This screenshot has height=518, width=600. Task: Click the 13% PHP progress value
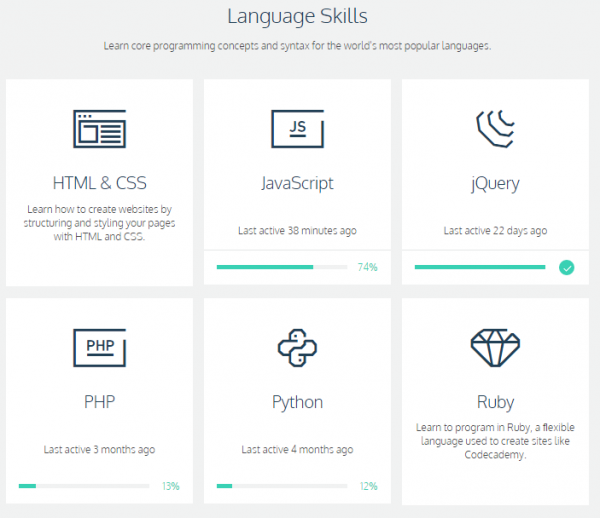point(171,486)
